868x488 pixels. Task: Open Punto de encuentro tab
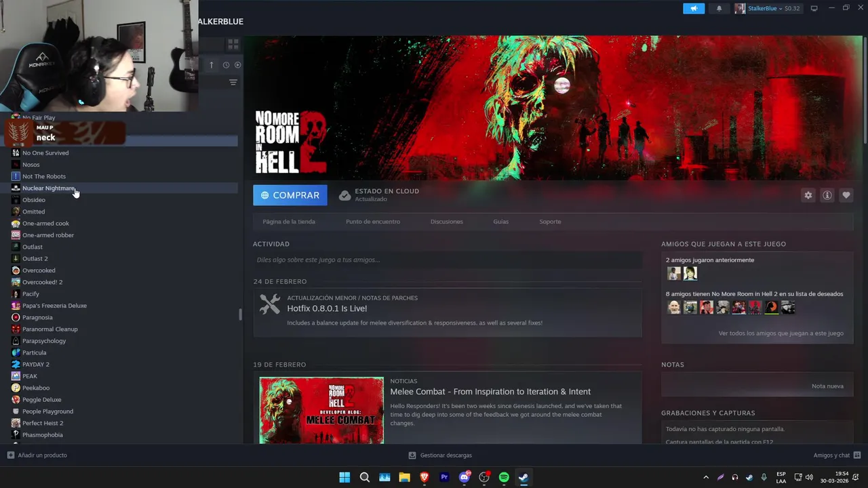point(373,222)
